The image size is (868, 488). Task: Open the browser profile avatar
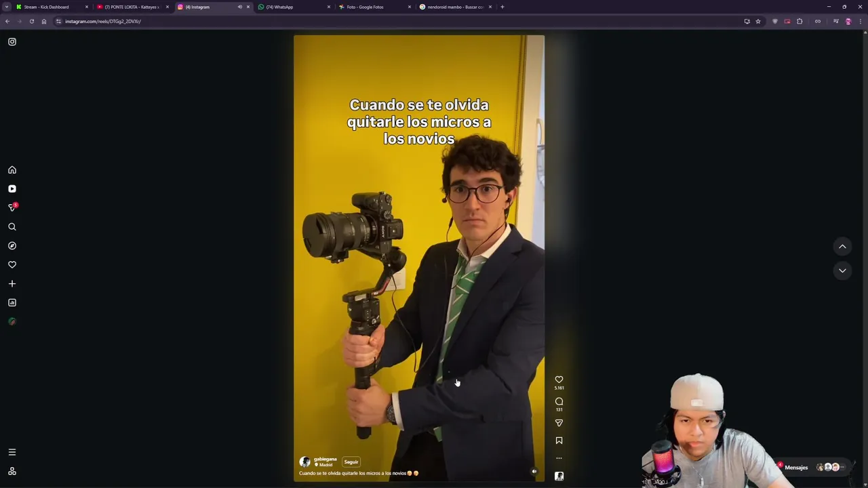(848, 21)
